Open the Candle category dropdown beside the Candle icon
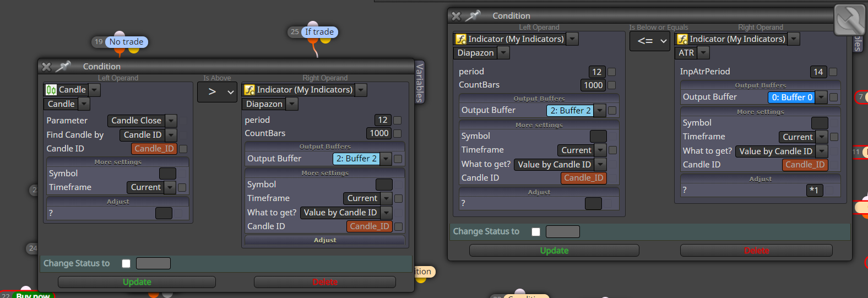The width and height of the screenshot is (868, 298). pos(95,90)
